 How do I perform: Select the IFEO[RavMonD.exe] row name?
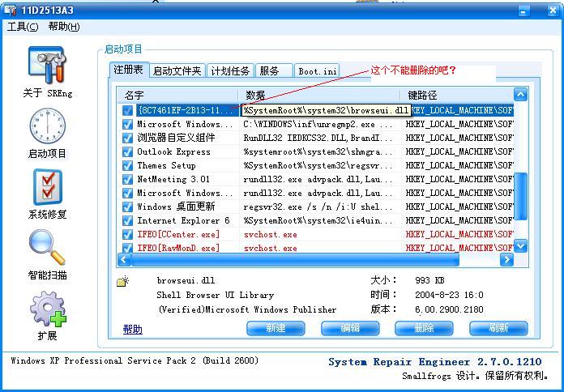coord(178,248)
